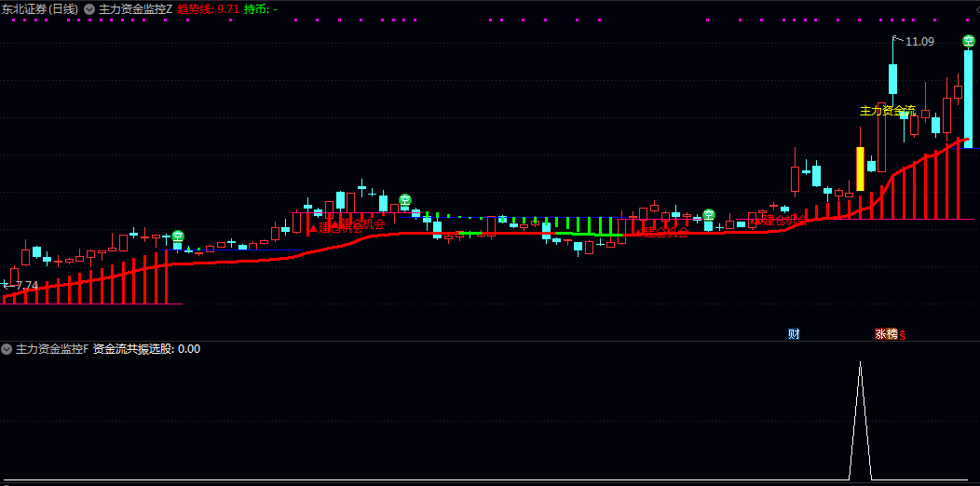Select the 主力资金监控Z indicator name
This screenshot has width=980, height=486.
click(135, 9)
